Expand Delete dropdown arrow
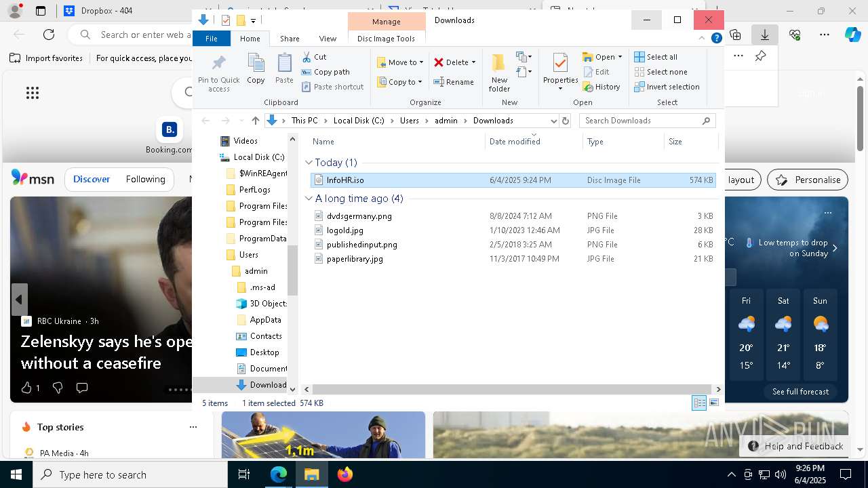868x488 pixels. point(473,62)
